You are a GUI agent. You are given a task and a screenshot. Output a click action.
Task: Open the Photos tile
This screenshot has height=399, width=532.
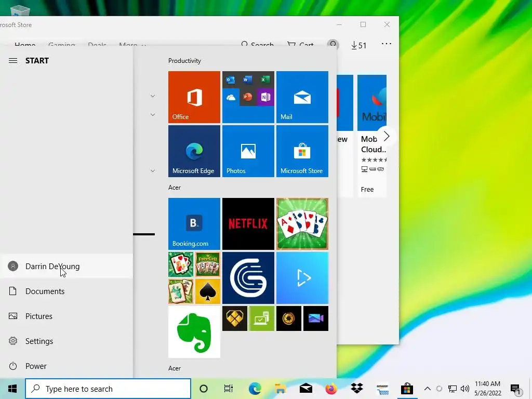[x=248, y=151]
